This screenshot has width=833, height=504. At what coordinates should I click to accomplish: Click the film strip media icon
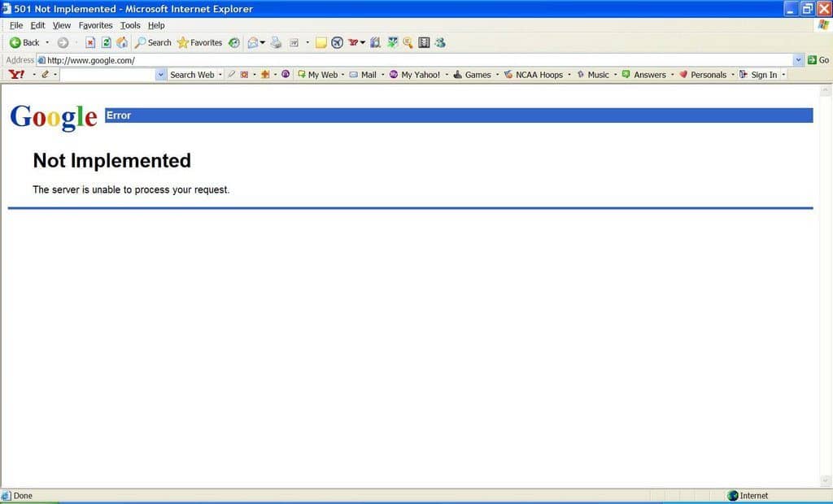click(x=424, y=42)
